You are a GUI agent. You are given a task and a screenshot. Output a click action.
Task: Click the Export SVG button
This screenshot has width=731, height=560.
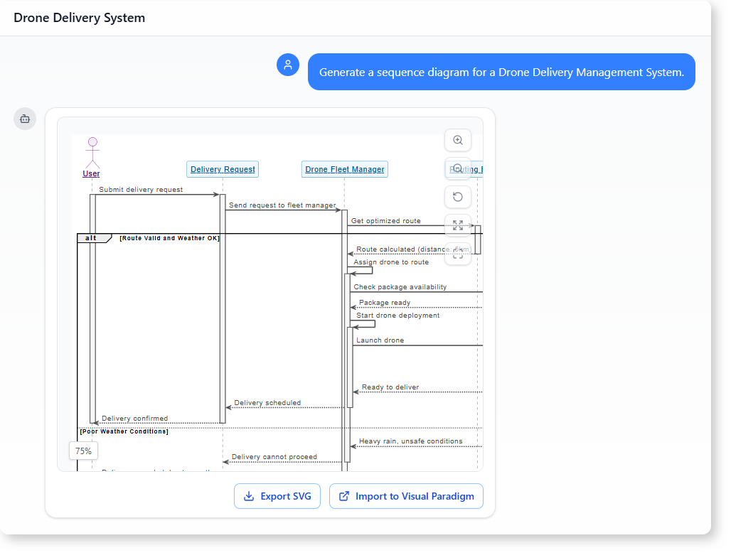click(277, 496)
